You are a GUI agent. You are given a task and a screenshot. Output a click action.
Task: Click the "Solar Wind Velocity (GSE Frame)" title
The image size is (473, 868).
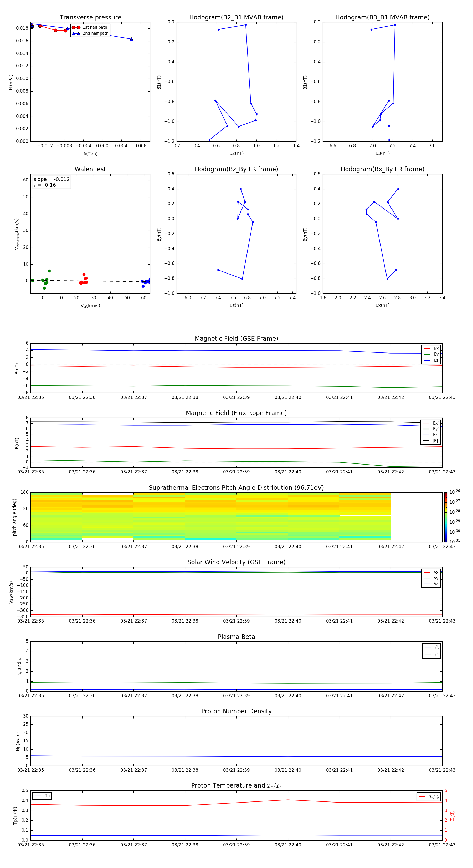(x=236, y=562)
